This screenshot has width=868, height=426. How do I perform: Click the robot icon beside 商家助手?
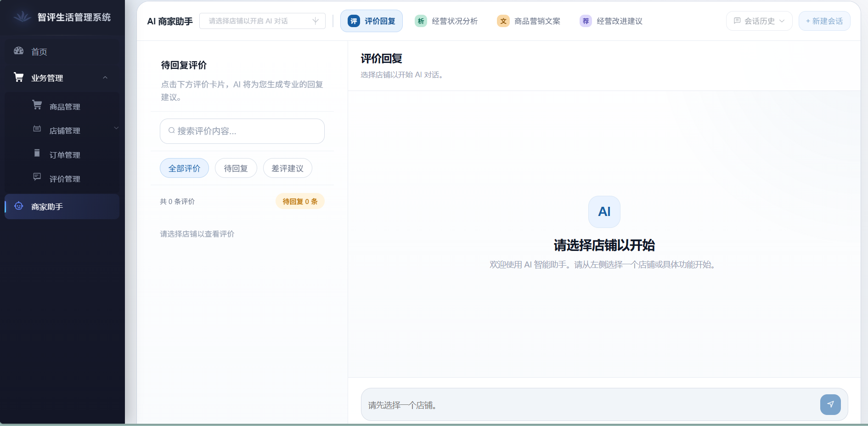(x=19, y=207)
